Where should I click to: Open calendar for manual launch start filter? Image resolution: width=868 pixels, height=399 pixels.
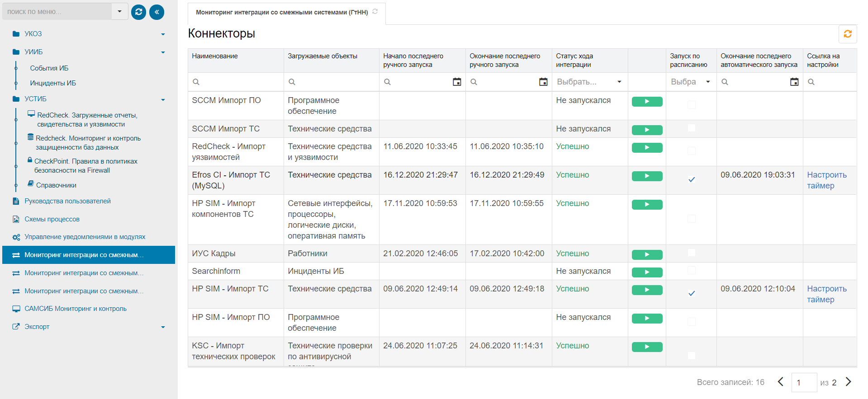tap(457, 82)
